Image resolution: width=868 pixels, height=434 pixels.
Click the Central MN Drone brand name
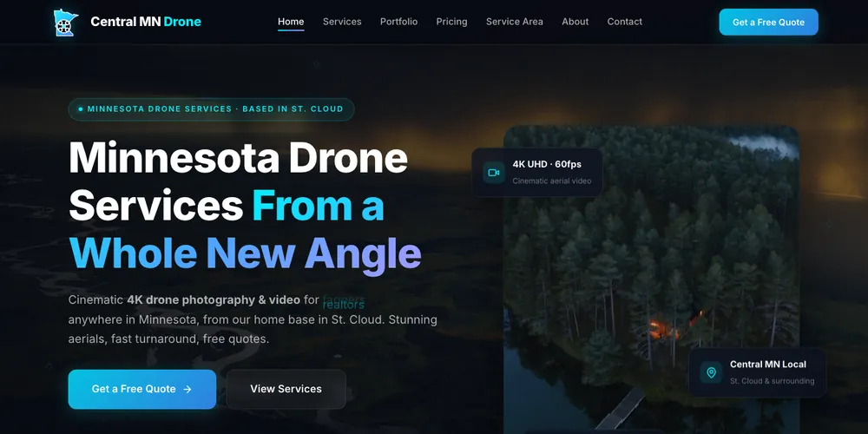point(146,22)
